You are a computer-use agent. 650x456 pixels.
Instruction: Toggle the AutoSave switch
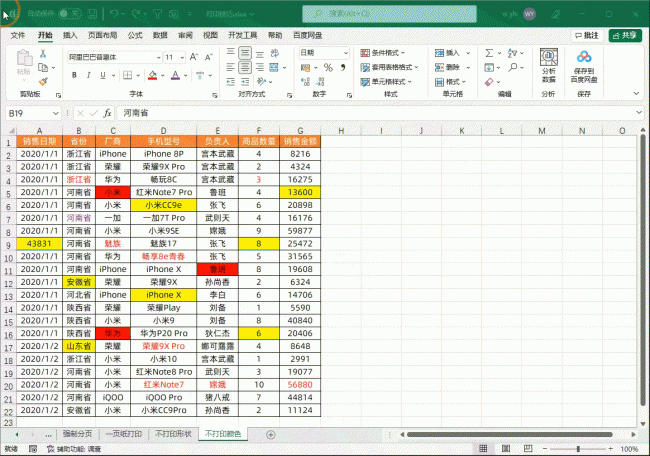click(69, 14)
